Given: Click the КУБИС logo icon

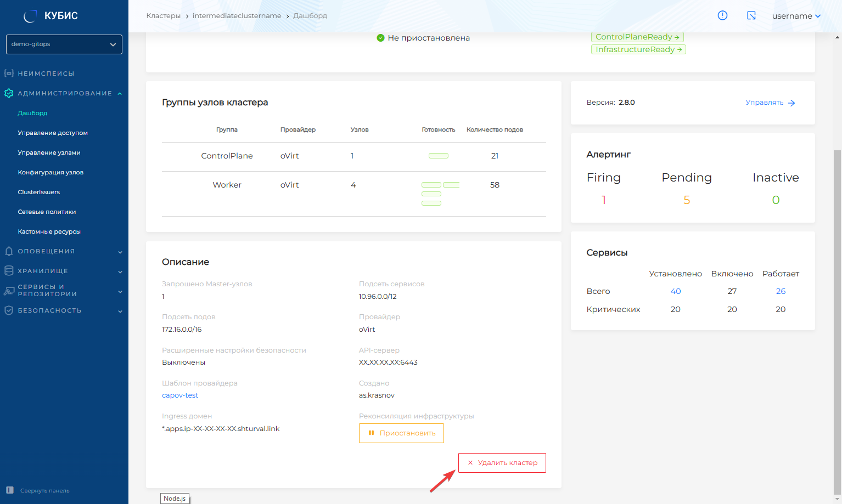Looking at the screenshot, I should click(30, 16).
